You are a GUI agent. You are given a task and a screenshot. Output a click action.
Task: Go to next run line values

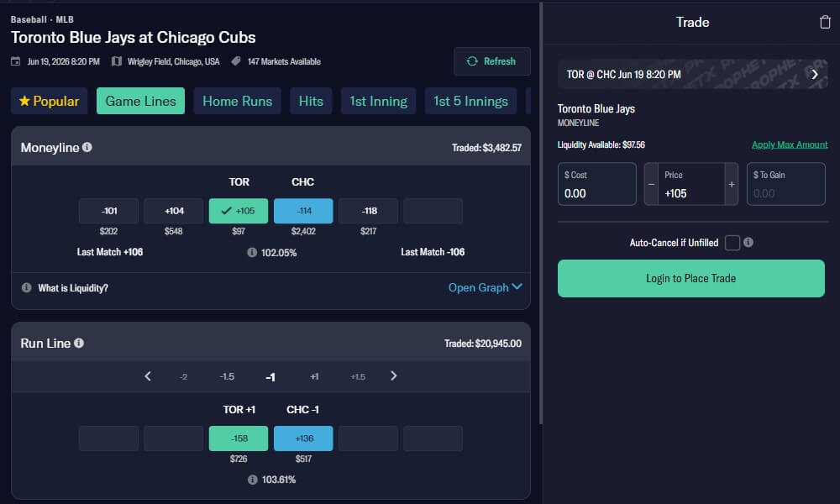[394, 376]
